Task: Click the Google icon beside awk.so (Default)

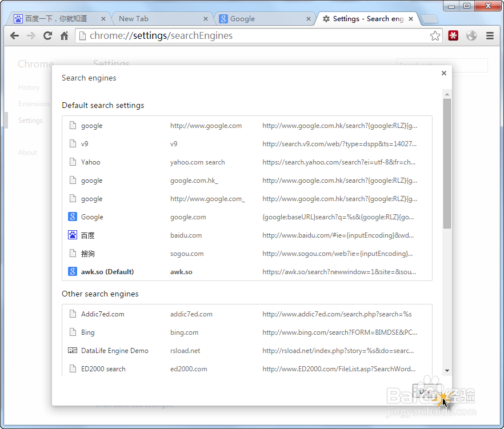Action: point(73,271)
